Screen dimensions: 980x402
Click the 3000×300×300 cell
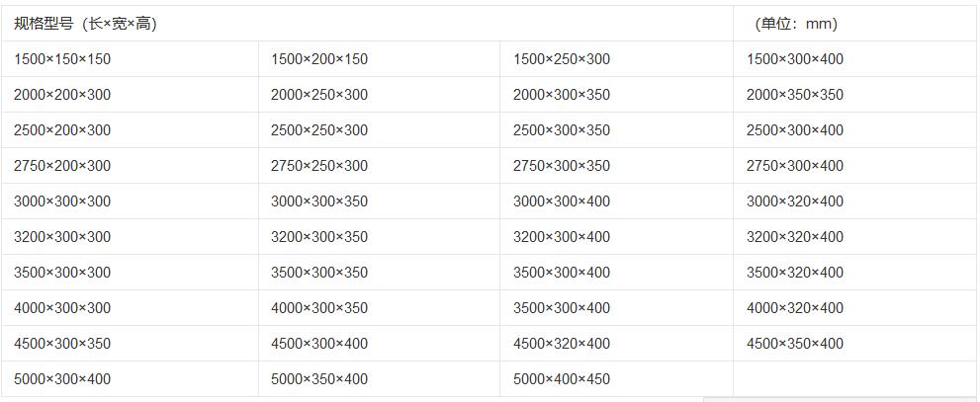[62, 201]
